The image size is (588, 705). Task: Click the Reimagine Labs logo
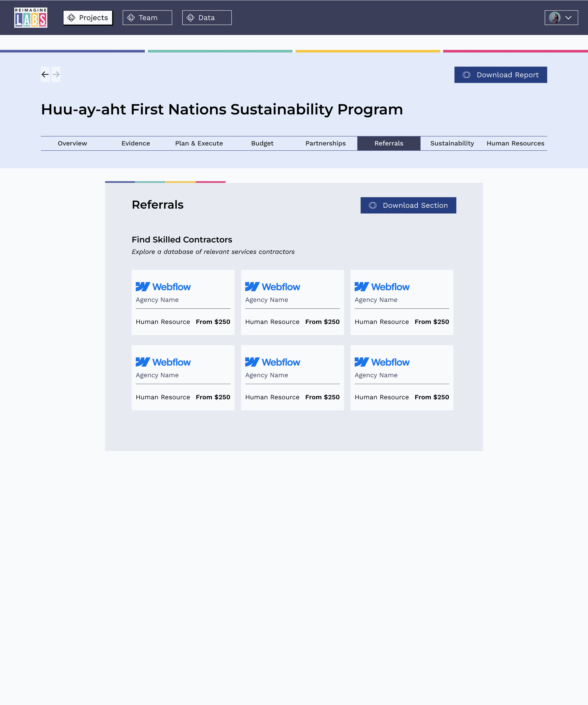point(30,17)
